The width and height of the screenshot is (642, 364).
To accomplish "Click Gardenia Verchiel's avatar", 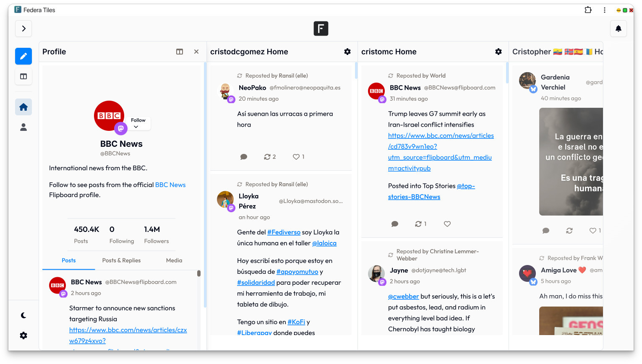I will pyautogui.click(x=527, y=81).
